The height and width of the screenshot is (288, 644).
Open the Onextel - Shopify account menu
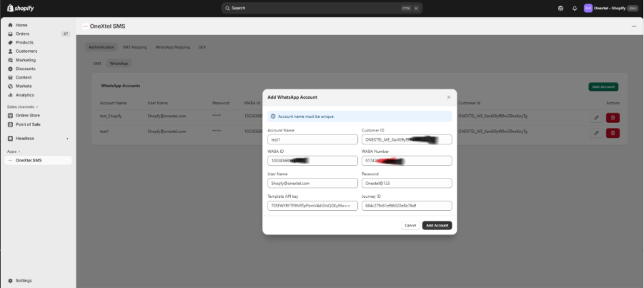[611, 8]
